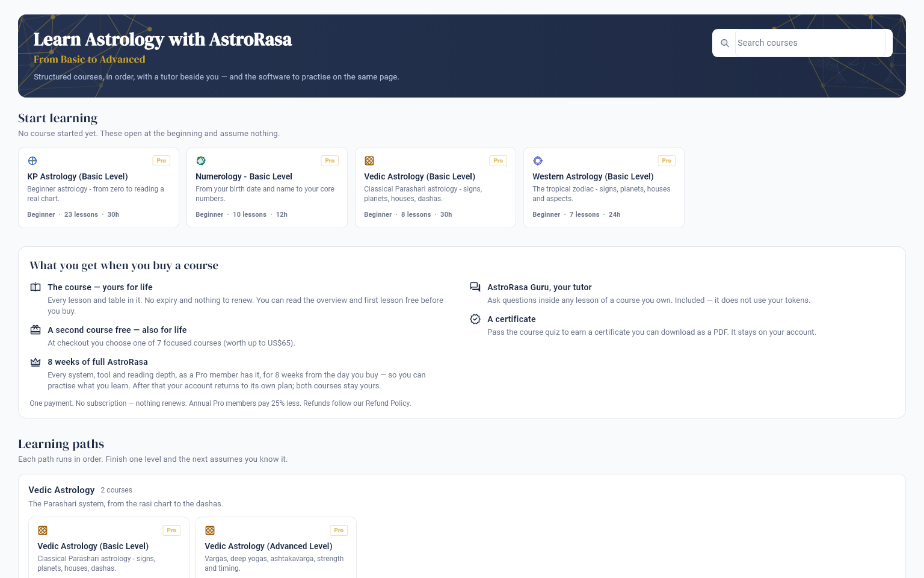This screenshot has height=578, width=924.
Task: Click the certificate badge icon
Action: [x=475, y=319]
